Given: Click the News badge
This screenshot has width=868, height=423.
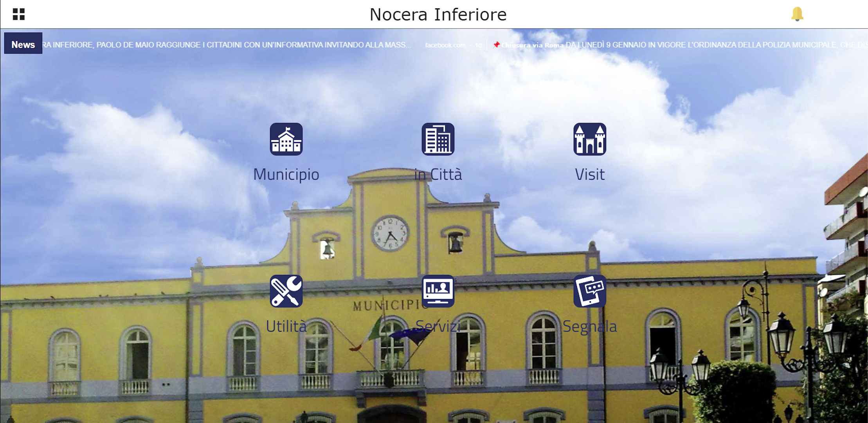Looking at the screenshot, I should pos(23,44).
